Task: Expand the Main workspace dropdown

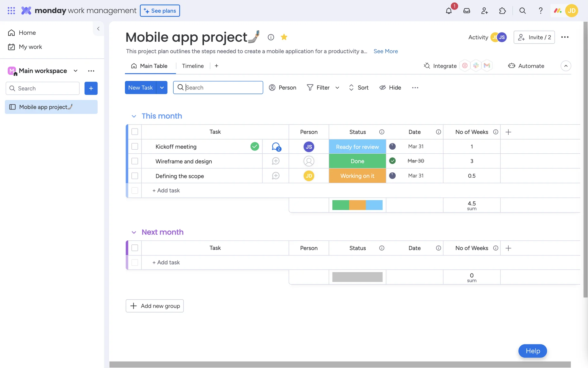Action: (x=75, y=71)
